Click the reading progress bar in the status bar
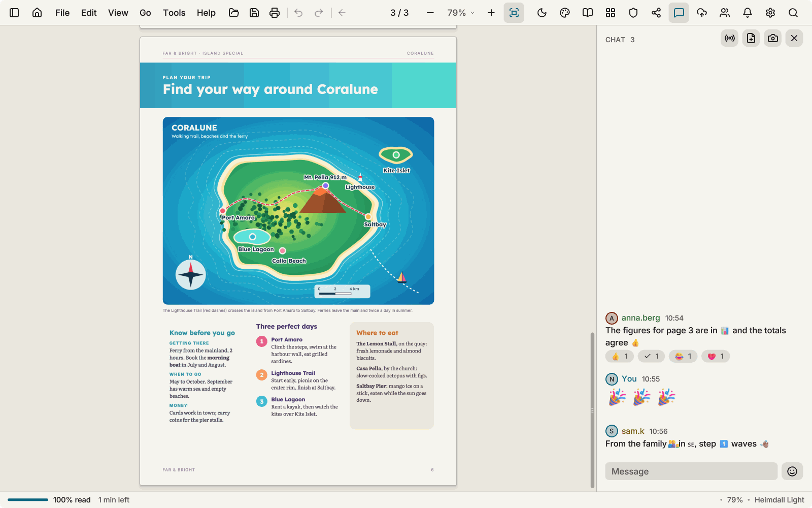 [28, 500]
